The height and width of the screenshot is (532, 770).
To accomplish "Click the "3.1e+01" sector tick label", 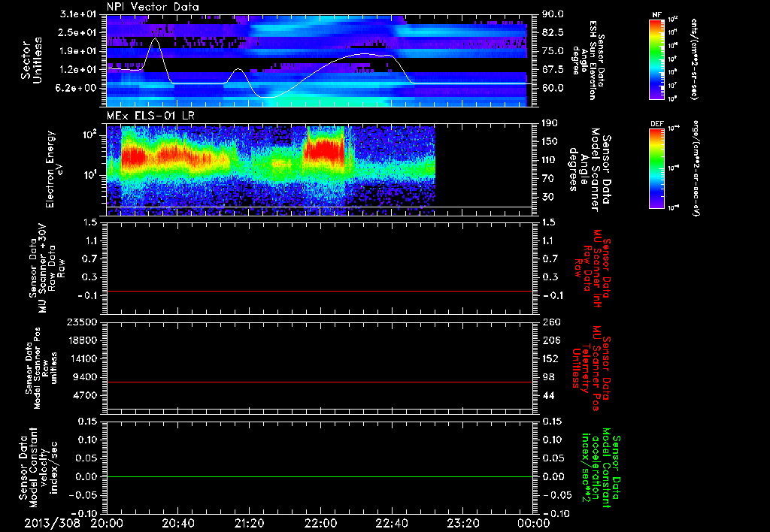I will [78, 14].
